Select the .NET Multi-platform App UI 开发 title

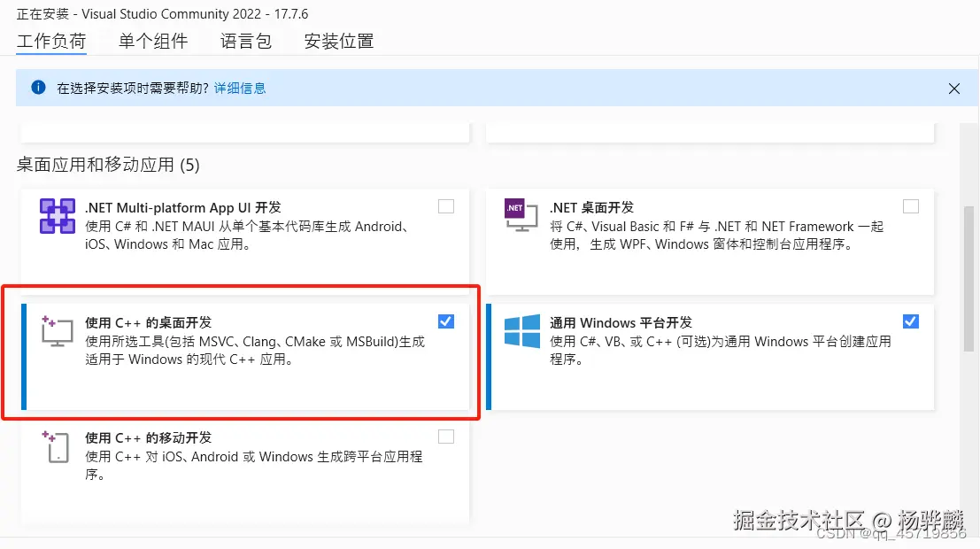tap(183, 207)
